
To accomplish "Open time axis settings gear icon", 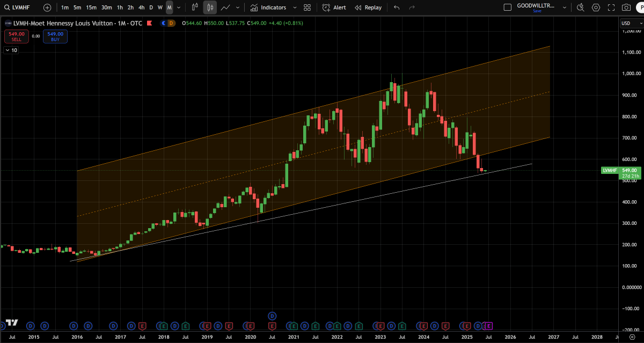I will (632, 337).
